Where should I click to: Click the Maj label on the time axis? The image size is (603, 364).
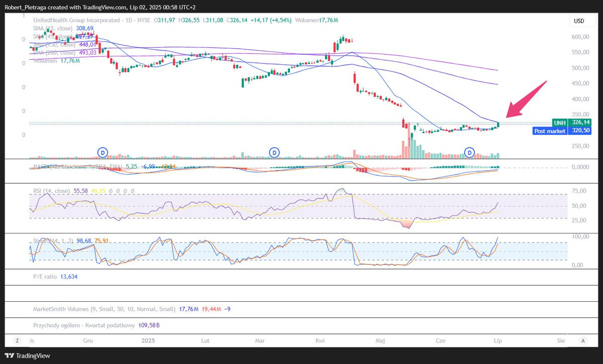[380, 340]
